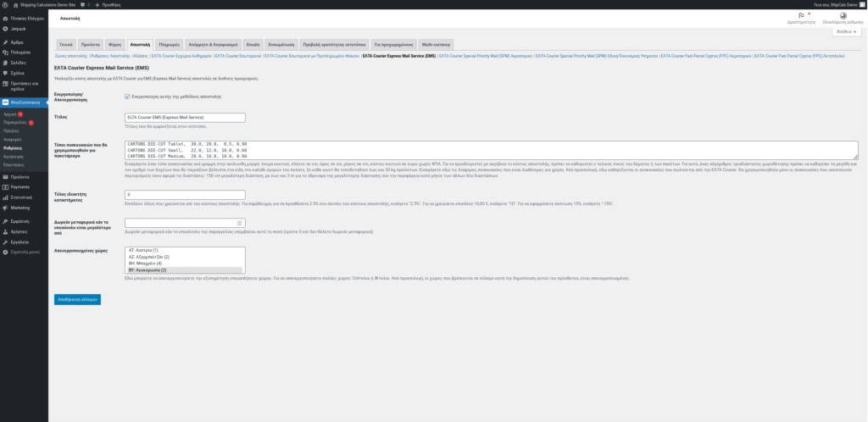
Task: Switch to the Φόρος settings tab
Action: tap(114, 44)
